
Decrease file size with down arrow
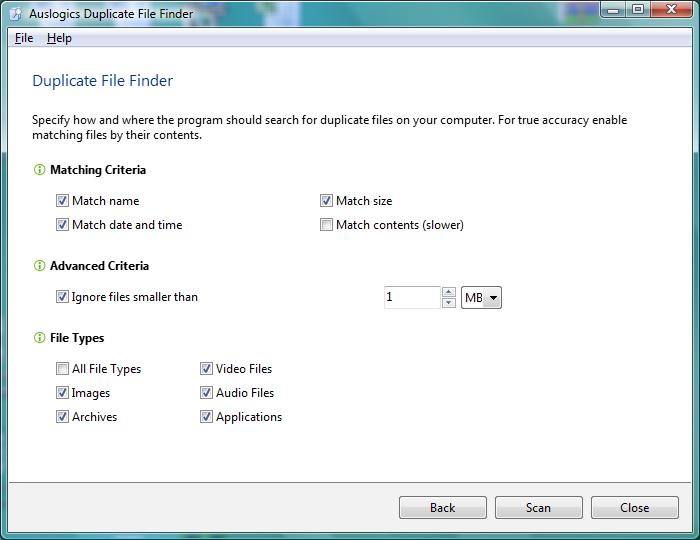tap(449, 303)
